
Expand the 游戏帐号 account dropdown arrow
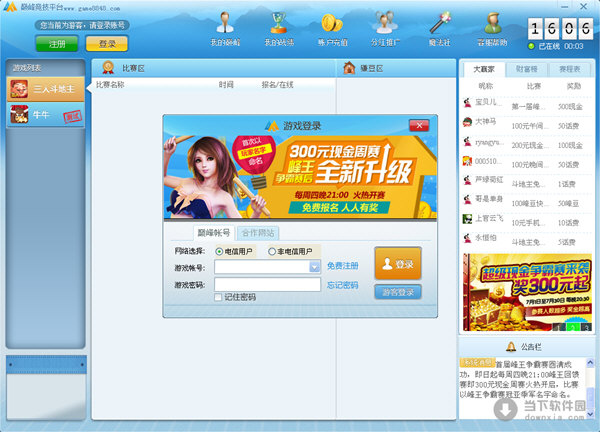[x=314, y=267]
